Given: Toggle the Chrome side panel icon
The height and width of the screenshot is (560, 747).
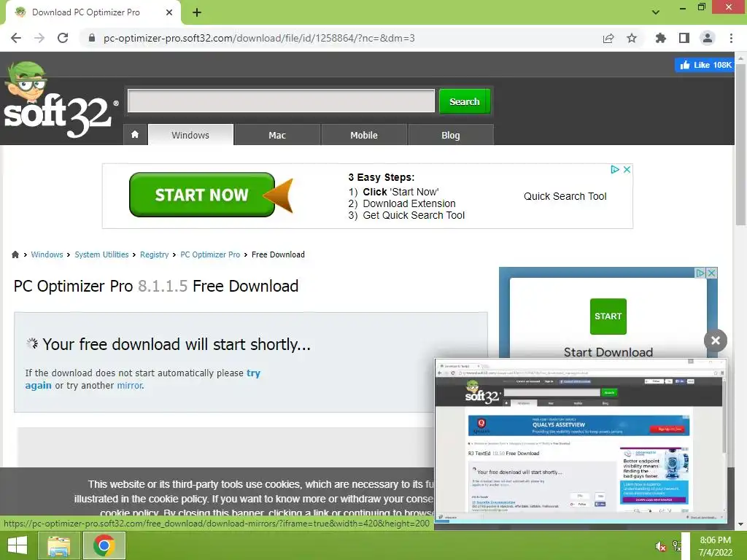Looking at the screenshot, I should [684, 38].
